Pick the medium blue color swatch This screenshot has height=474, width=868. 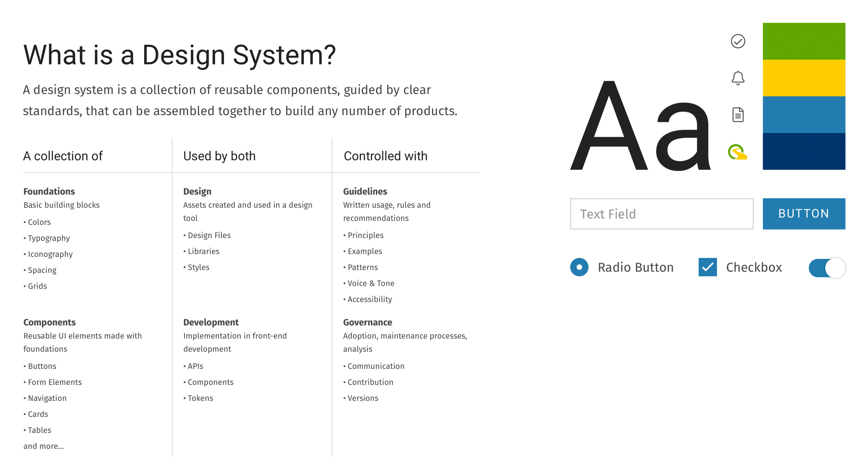[x=804, y=115]
